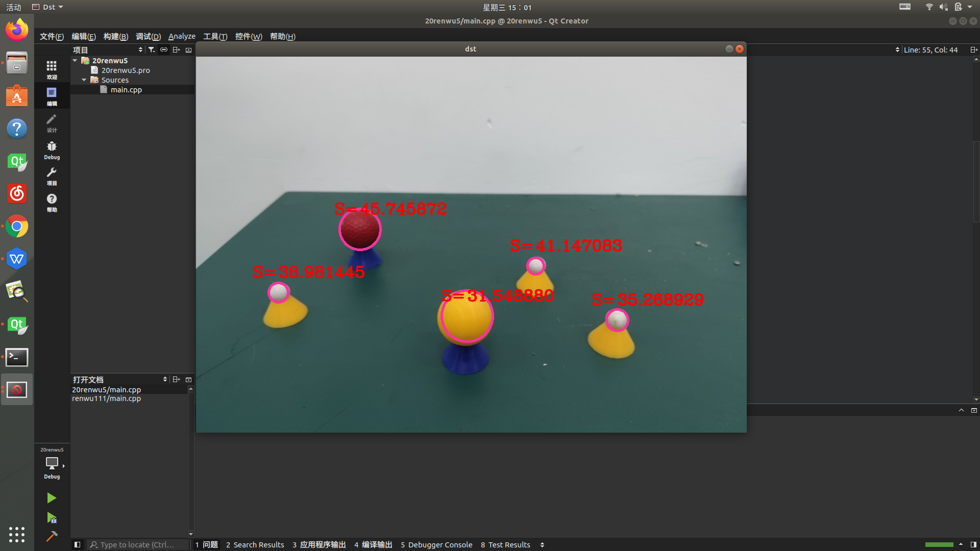The image size is (980, 551).
Task: Toggle the right sidebar visibility button
Action: (973, 544)
